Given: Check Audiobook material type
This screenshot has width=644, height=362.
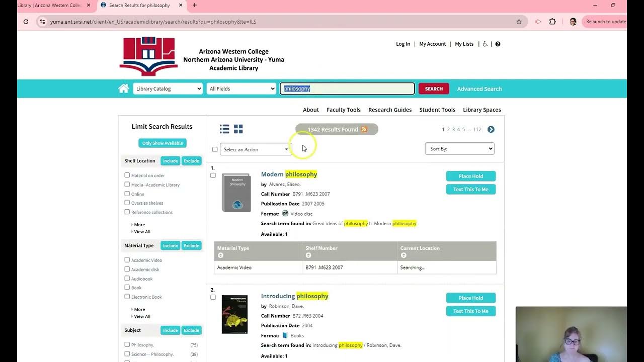Looking at the screenshot, I should tap(127, 279).
